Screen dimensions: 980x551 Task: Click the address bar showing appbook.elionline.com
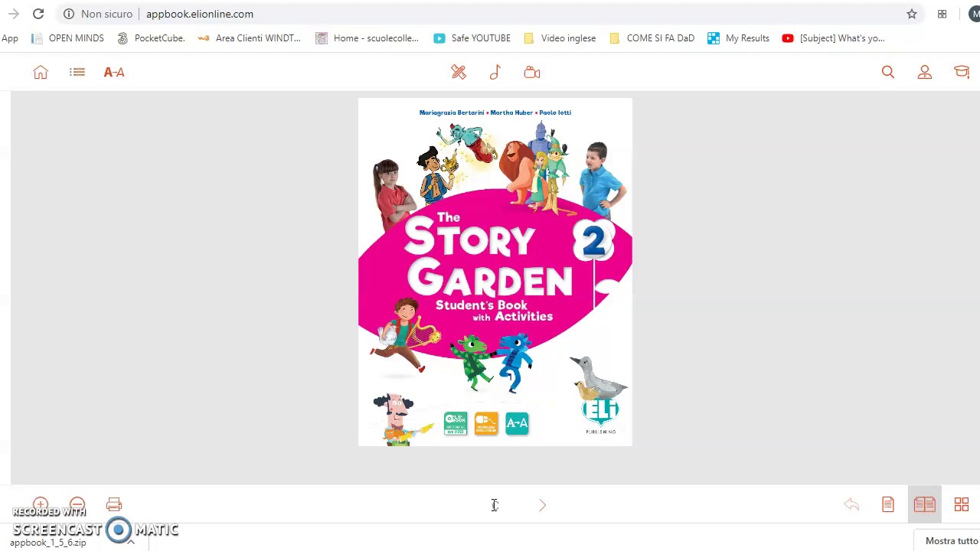click(199, 14)
